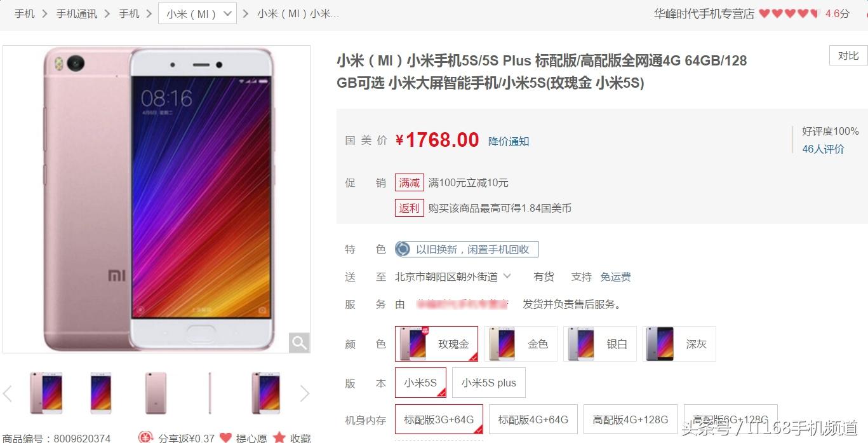Open 以旧换新 trade-in box
The height and width of the screenshot is (443, 868).
coord(467,249)
